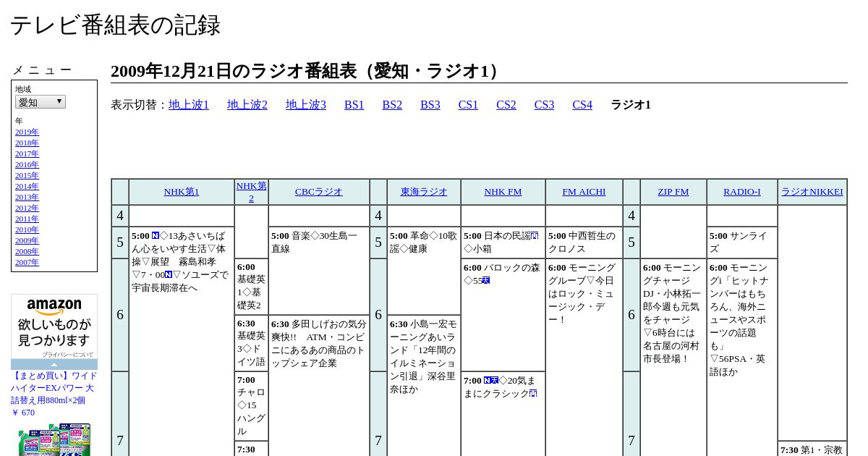Select CBCラジオ 5:00 音楽 program cell
This screenshot has width=868, height=456.
(x=319, y=271)
